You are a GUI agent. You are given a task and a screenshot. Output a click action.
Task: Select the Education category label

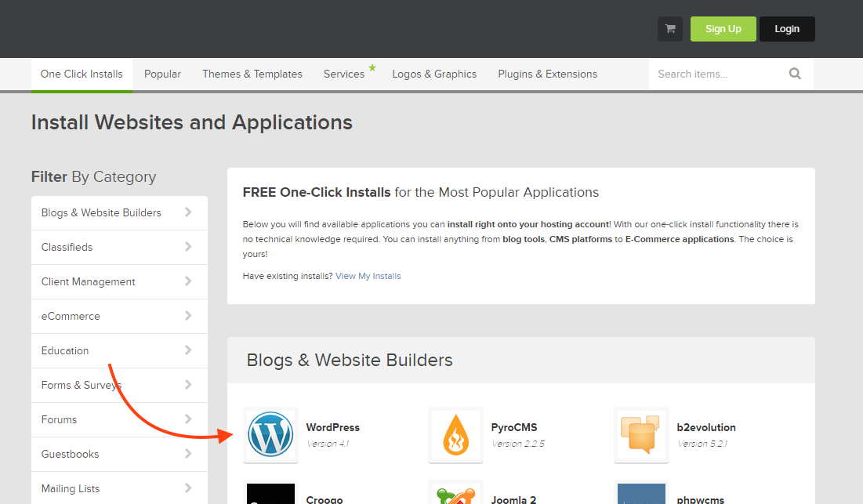65,350
